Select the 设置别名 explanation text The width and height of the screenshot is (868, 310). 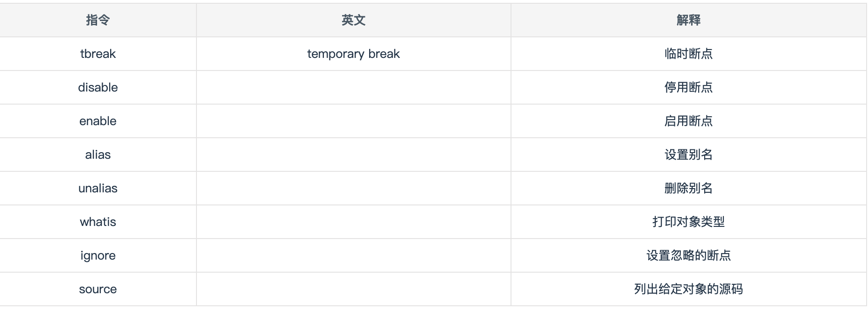[x=688, y=155]
